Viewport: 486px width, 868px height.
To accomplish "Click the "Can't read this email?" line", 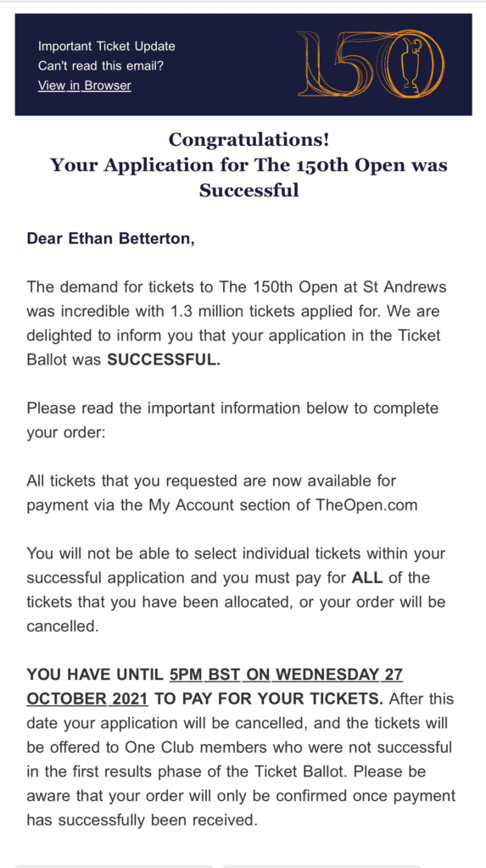I will point(101,66).
